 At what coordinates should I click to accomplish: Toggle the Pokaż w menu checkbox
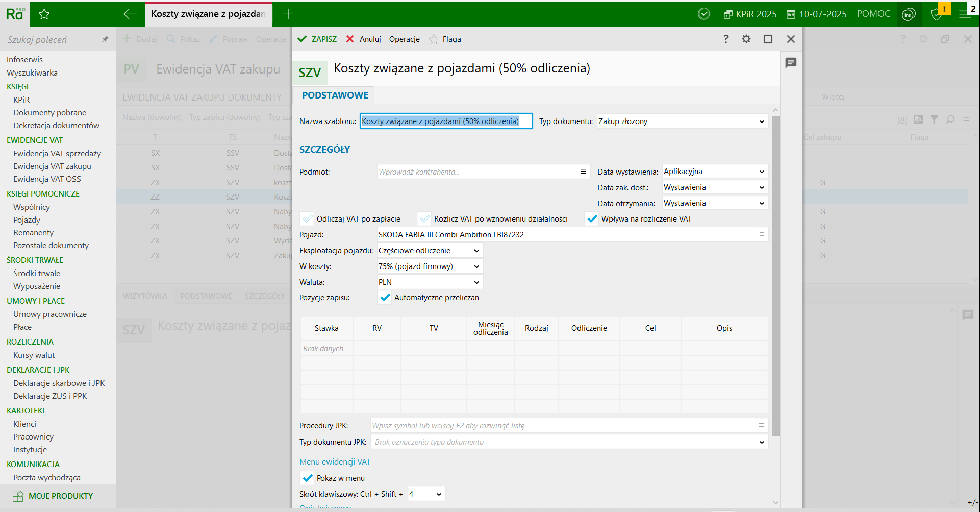[308, 478]
